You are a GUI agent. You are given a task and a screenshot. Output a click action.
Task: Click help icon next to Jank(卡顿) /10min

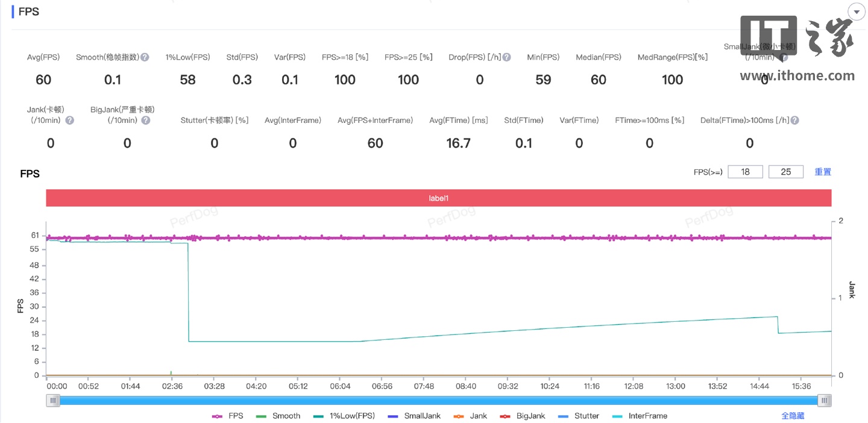(x=70, y=121)
